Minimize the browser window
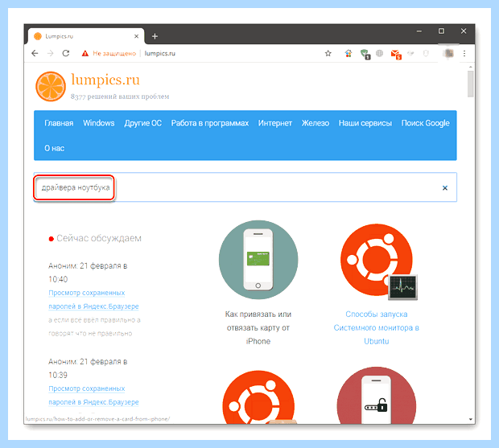Image resolution: width=499 pixels, height=448 pixels. pyautogui.click(x=419, y=31)
